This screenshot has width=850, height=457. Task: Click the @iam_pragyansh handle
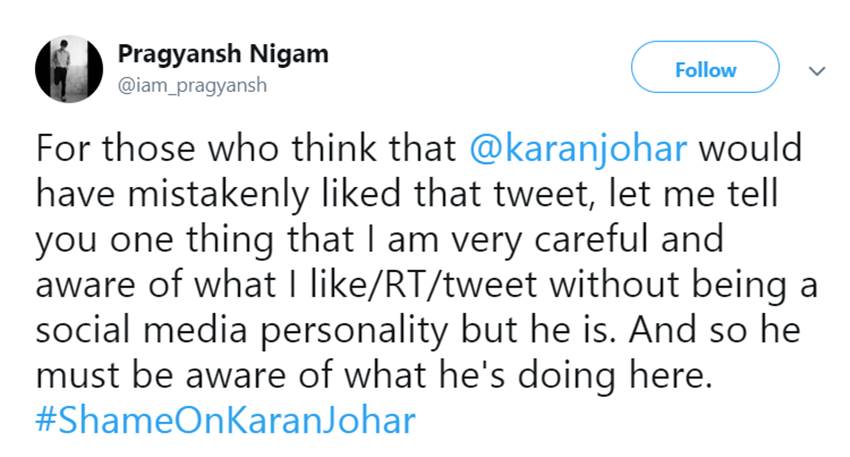coord(192,85)
